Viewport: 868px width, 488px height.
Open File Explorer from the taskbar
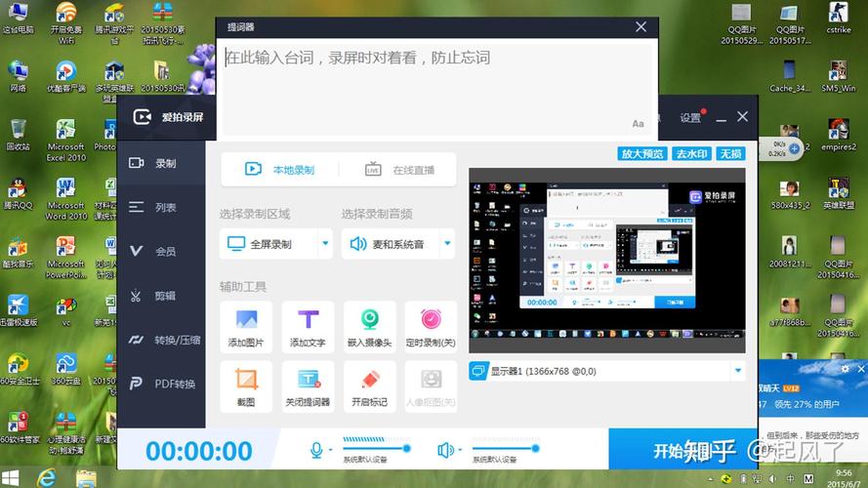pyautogui.click(x=86, y=478)
